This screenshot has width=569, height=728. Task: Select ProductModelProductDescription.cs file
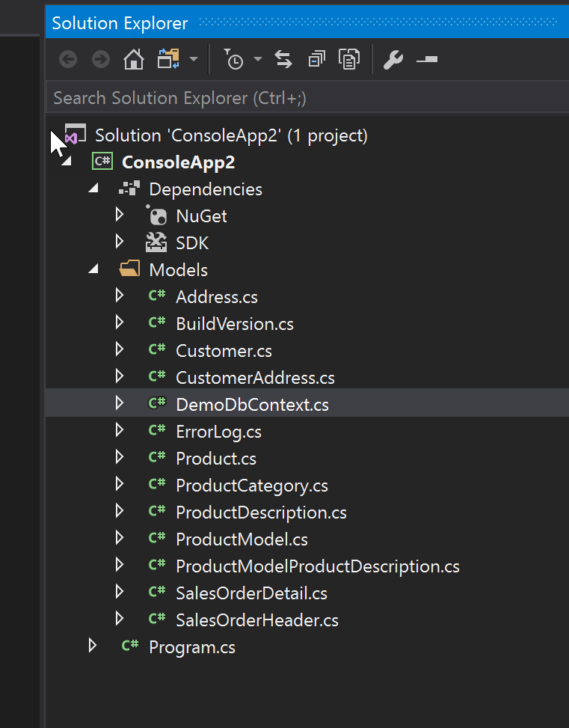[318, 567]
